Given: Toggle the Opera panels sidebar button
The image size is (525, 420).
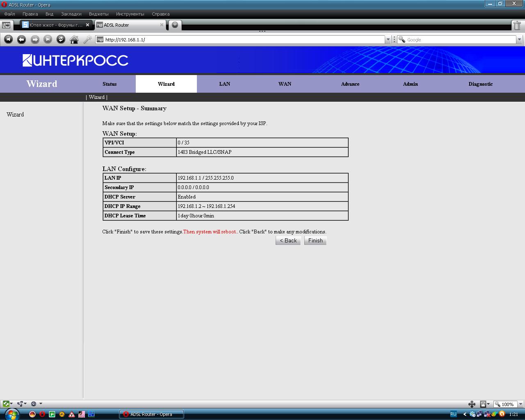Looking at the screenshot, I should click(x=7, y=25).
